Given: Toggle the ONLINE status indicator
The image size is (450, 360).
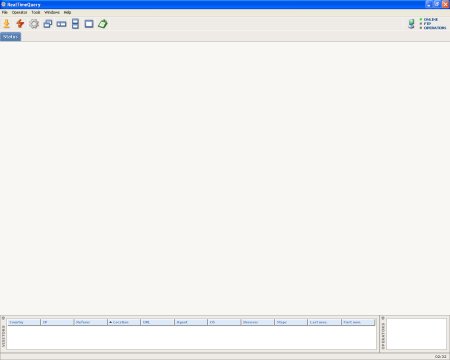Looking at the screenshot, I should click(428, 20).
